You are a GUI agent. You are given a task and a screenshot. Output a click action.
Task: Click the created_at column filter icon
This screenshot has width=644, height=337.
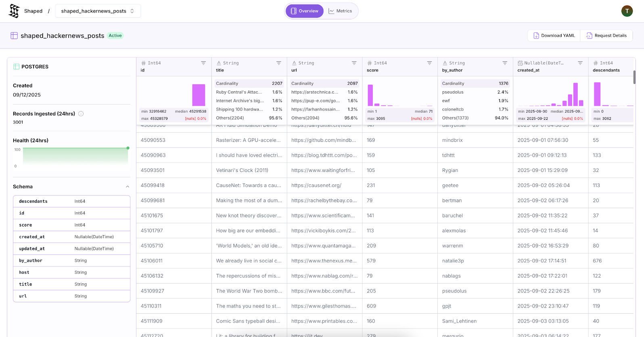tap(580, 63)
